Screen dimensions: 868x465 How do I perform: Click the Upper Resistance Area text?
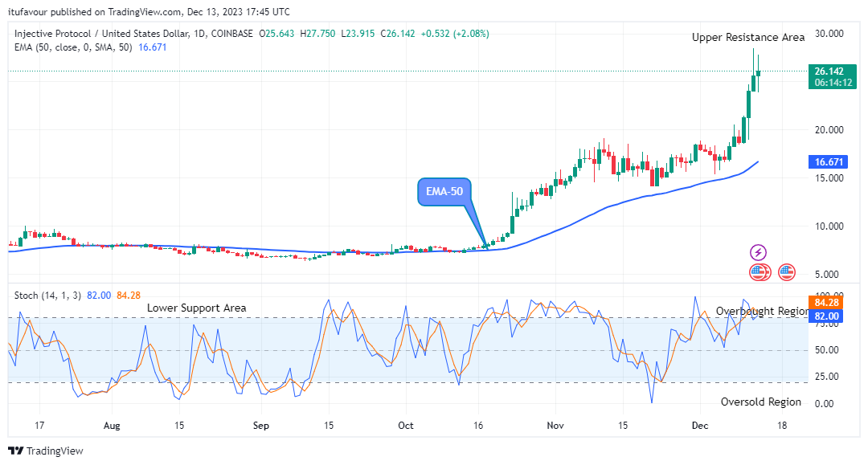pyautogui.click(x=748, y=38)
